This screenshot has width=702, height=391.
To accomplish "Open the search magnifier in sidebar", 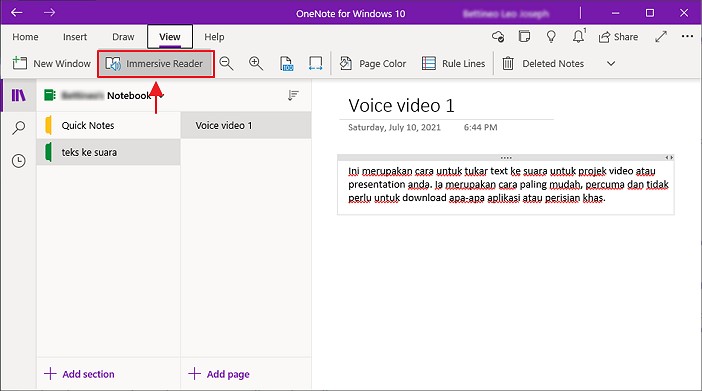I will pos(18,128).
